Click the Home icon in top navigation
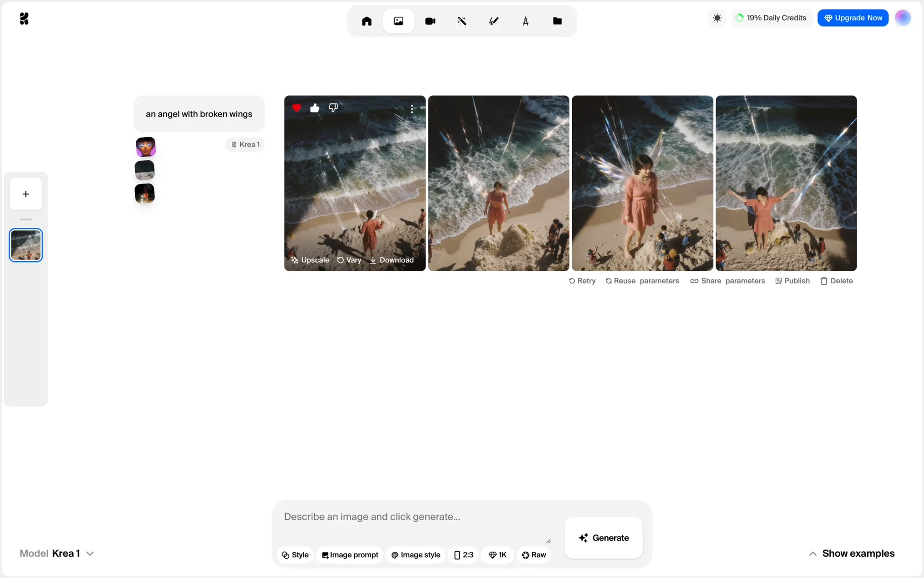This screenshot has height=578, width=924. pos(367,21)
